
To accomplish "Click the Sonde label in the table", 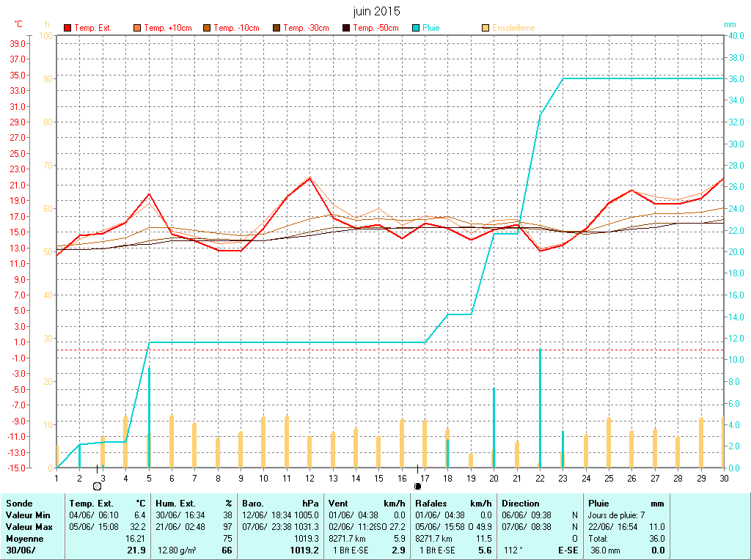I will pos(18,504).
